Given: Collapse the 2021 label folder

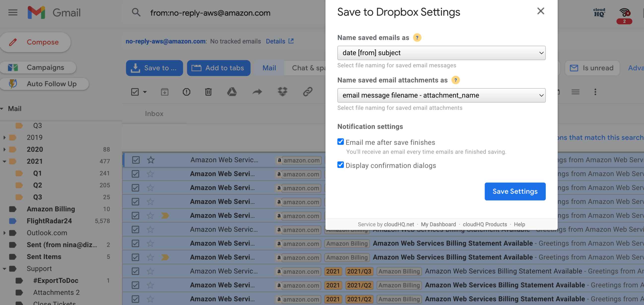Looking at the screenshot, I should [x=4, y=161].
